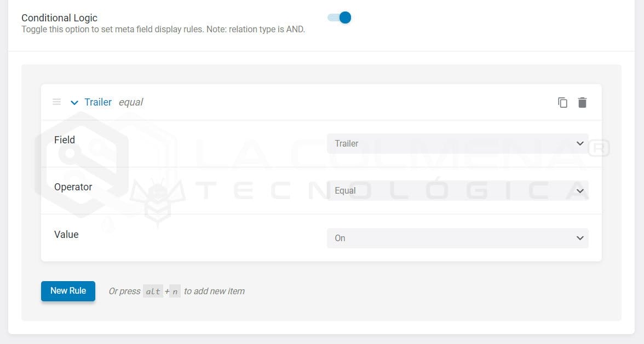This screenshot has height=344, width=644.
Task: Collapse the Trailer rule with chevron
Action: [x=74, y=102]
